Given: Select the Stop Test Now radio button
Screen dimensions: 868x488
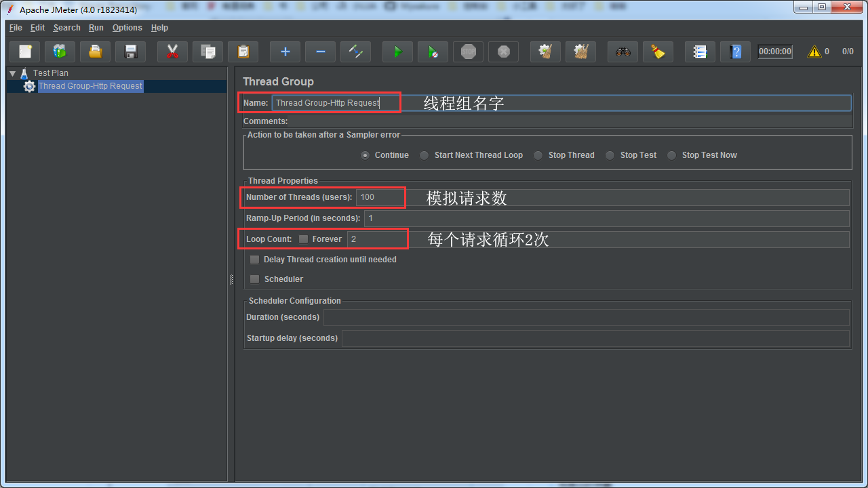Looking at the screenshot, I should pos(671,155).
